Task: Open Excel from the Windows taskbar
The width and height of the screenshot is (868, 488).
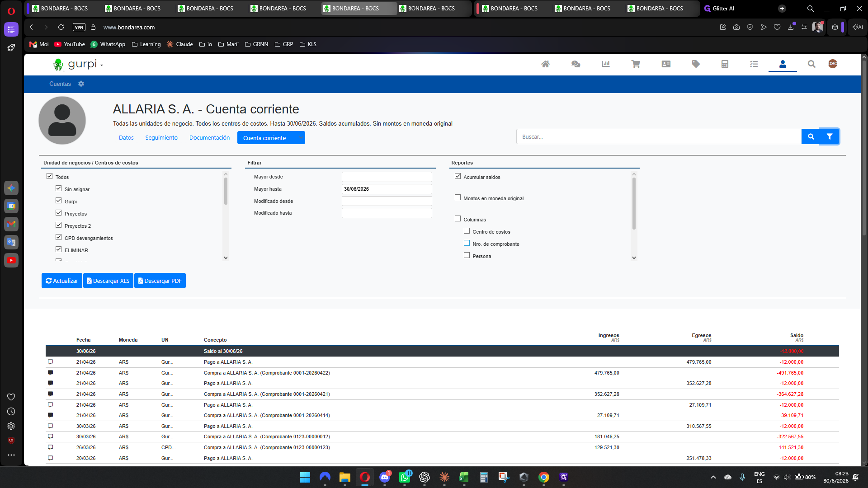Action: tap(463, 477)
